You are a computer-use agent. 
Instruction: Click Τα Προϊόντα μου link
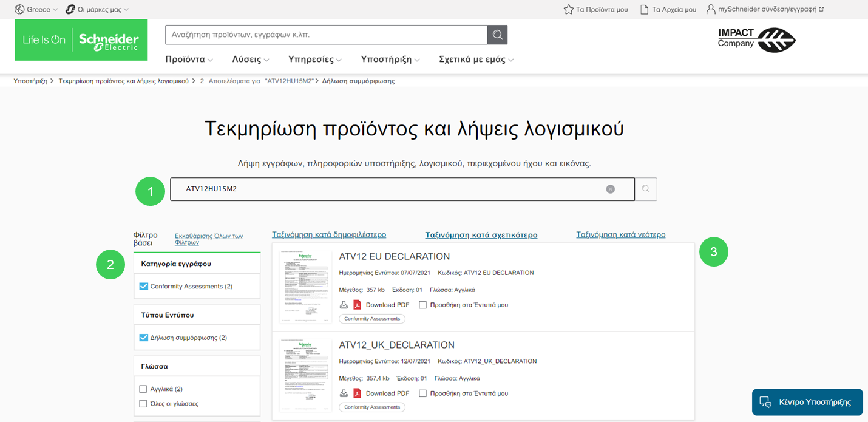[602, 10]
